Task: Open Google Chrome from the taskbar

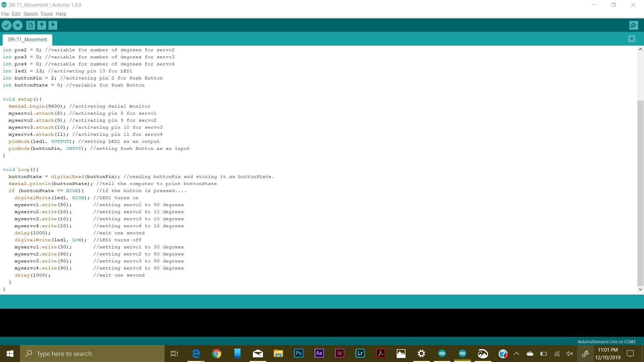Action: [217, 354]
